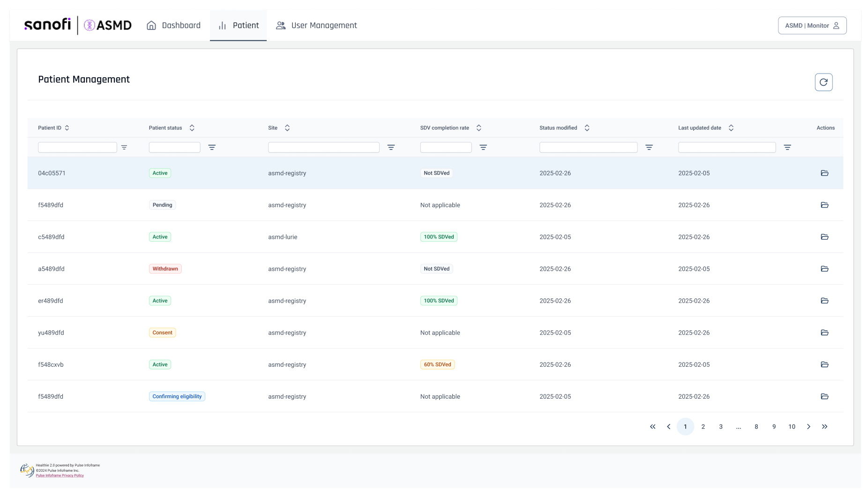
Task: Open folder icon for patient yu489dfd
Action: click(824, 332)
